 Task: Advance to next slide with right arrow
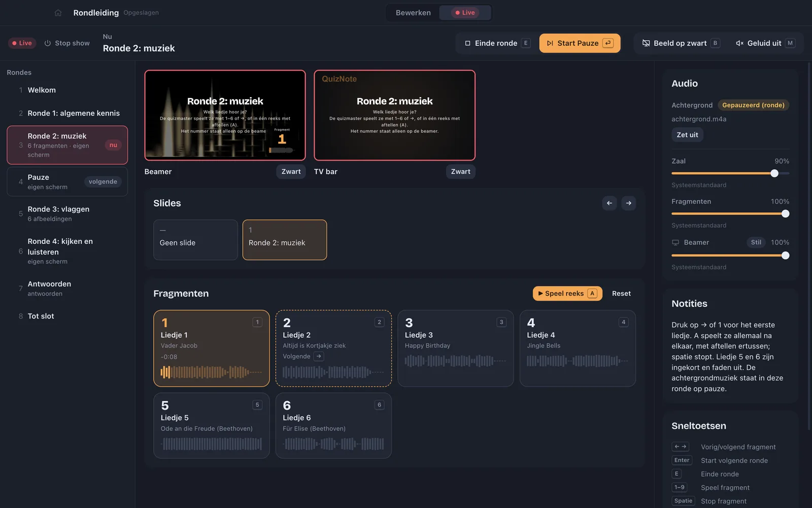[629, 203]
